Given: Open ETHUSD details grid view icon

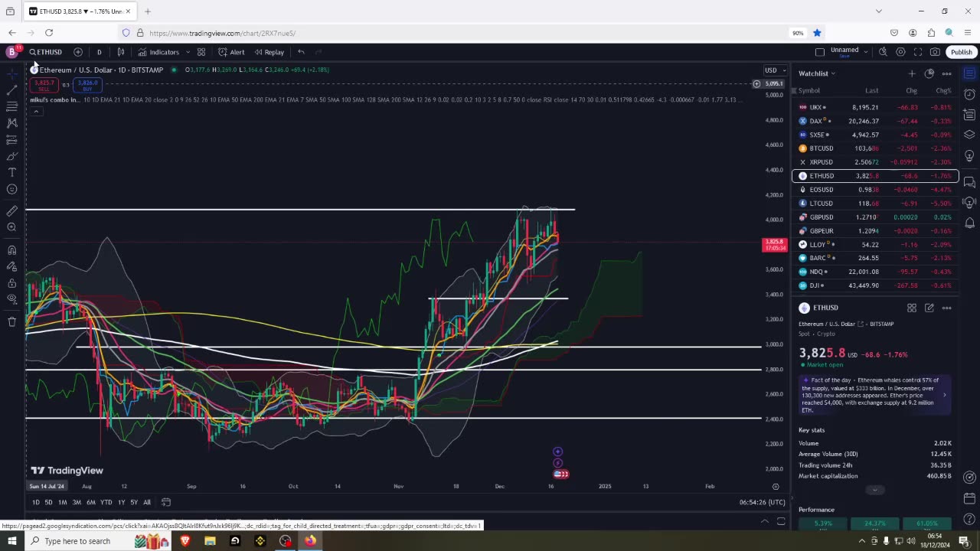Looking at the screenshot, I should [912, 308].
